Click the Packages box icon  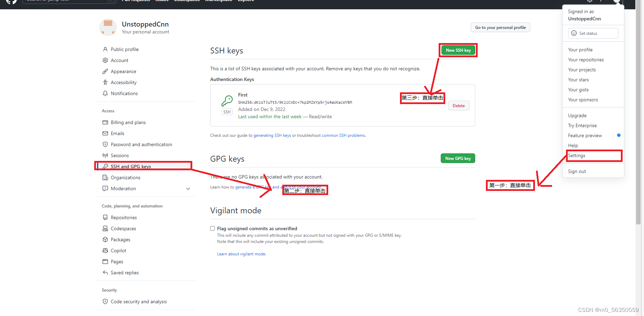[x=105, y=239]
